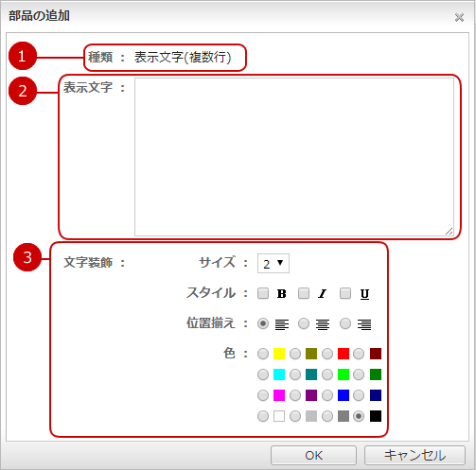
Task: Select center alignment radio button
Action: pos(304,323)
